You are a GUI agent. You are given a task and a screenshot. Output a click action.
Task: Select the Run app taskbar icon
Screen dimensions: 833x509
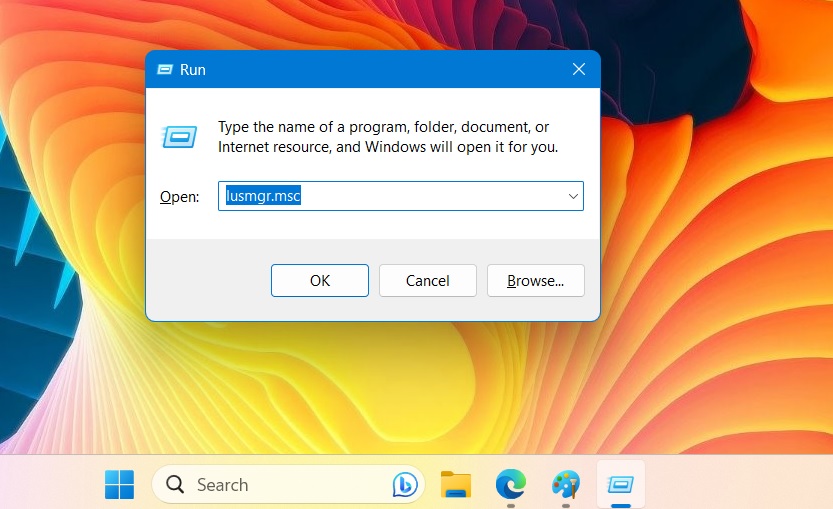pos(620,485)
